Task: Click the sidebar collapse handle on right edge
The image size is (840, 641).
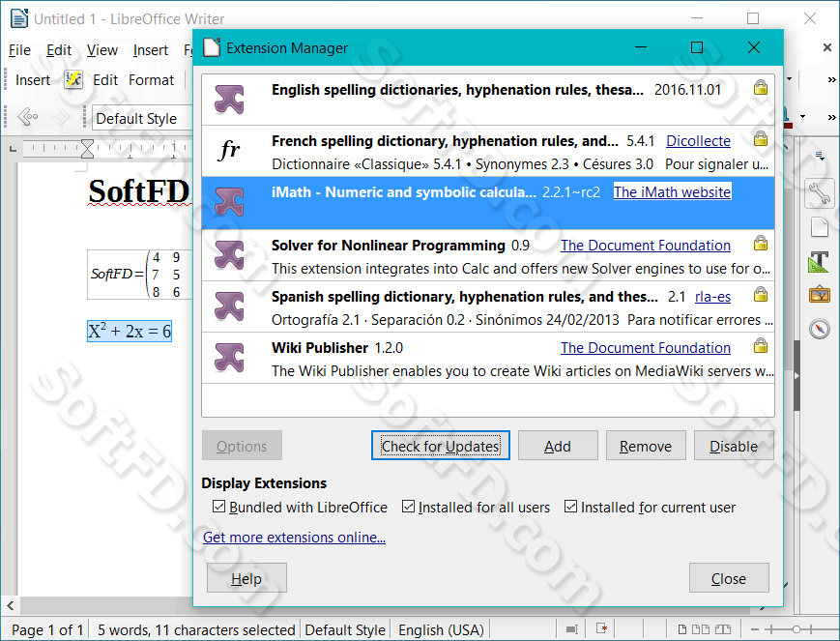Action: (797, 376)
